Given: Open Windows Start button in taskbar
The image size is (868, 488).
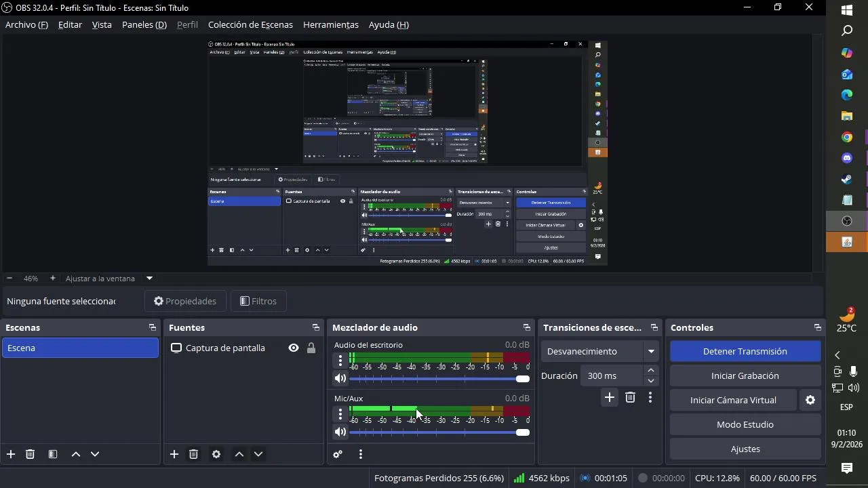Looking at the screenshot, I should (847, 9).
